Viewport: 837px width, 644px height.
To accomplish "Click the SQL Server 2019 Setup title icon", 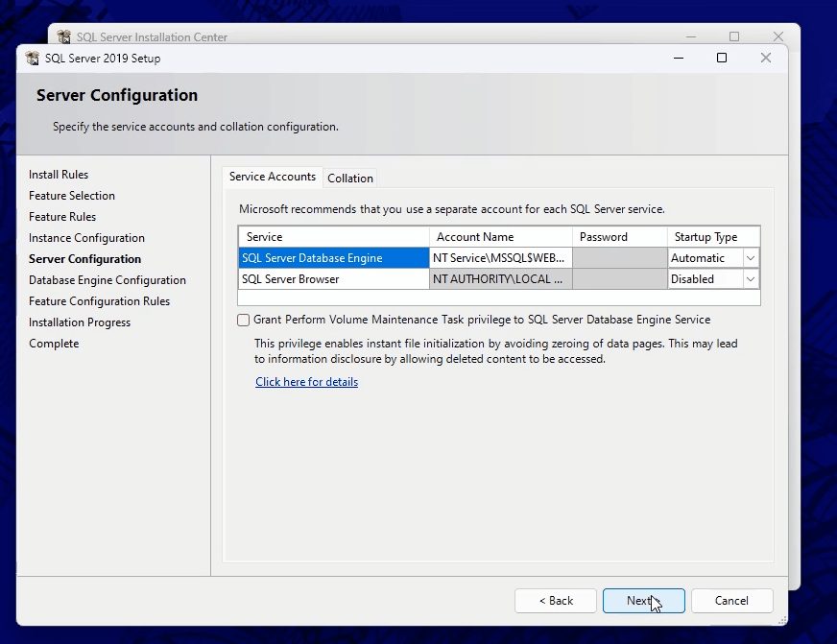I will 32,59.
